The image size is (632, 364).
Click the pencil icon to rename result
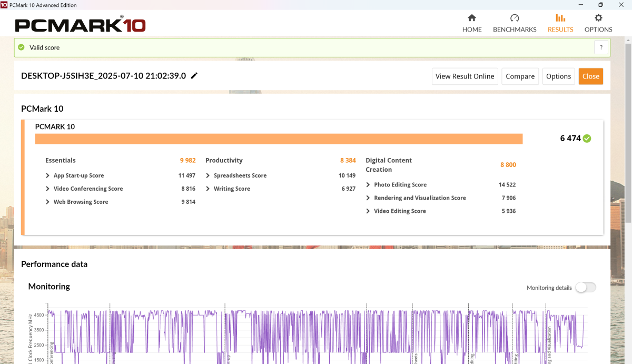194,76
